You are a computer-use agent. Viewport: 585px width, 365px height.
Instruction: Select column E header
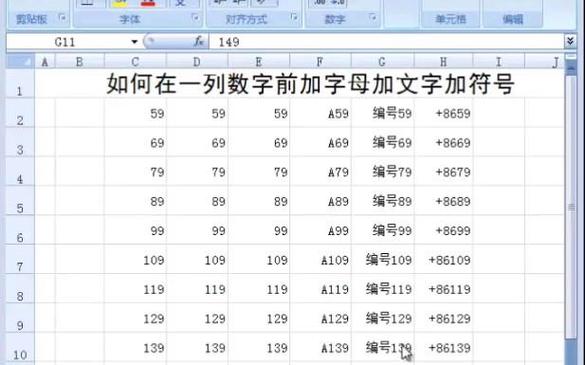pos(259,62)
